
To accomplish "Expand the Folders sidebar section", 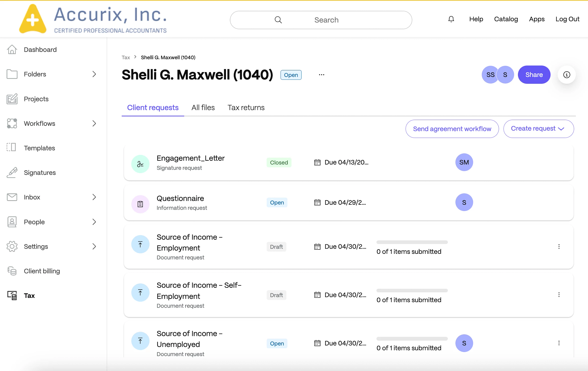I will (x=94, y=74).
